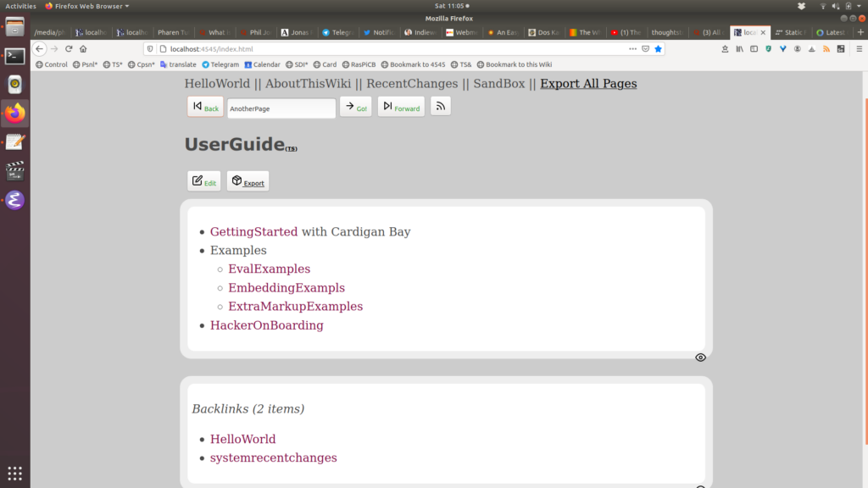The image size is (868, 488).
Task: Click Export All Pages in header
Action: pos(588,84)
